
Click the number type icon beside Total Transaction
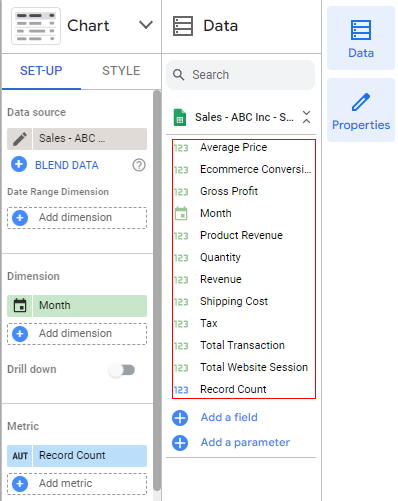pyautogui.click(x=181, y=346)
